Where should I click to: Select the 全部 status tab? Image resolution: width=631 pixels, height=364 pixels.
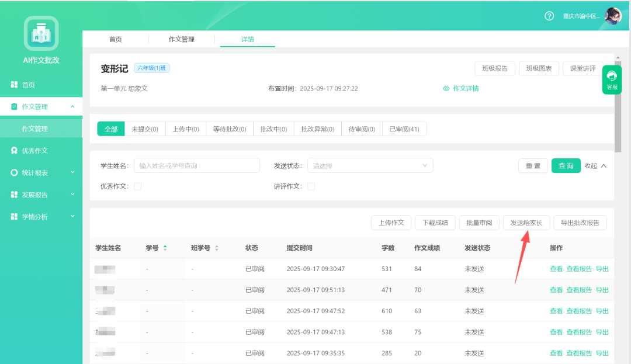(110, 129)
